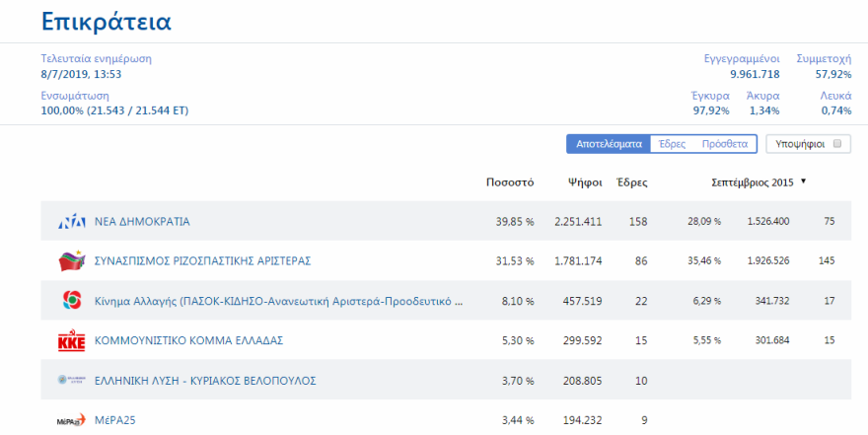This screenshot has height=435, width=868.
Task: Switch to the Έδρες tab
Action: (672, 144)
